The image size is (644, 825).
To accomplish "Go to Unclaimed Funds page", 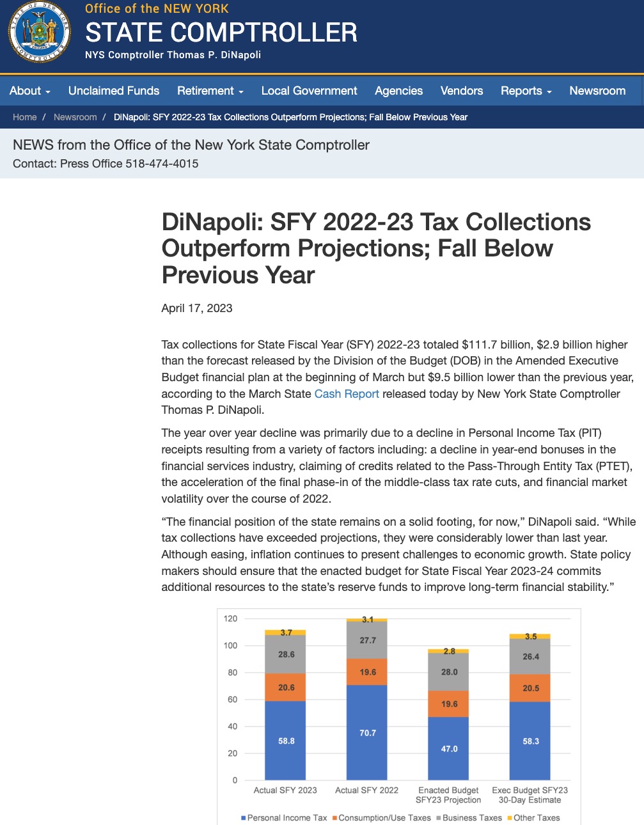I will (x=114, y=91).
